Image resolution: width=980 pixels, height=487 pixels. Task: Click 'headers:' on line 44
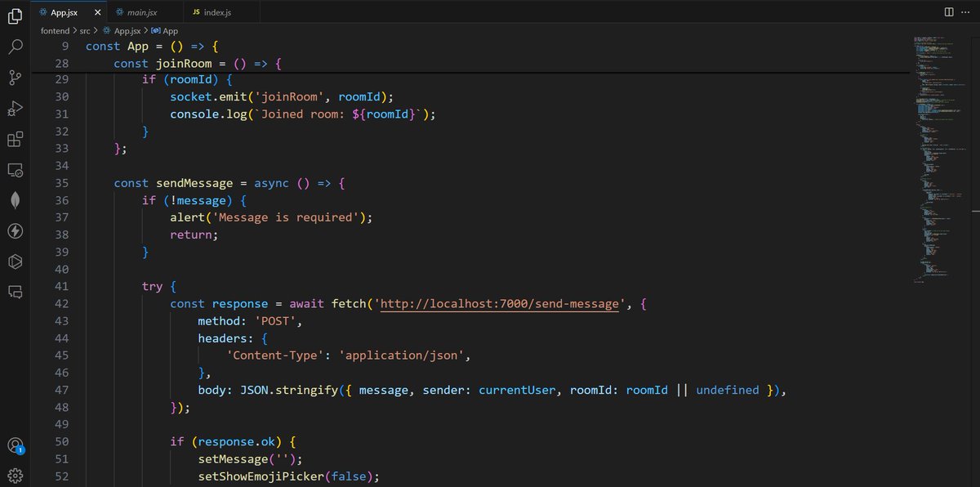[225, 338]
